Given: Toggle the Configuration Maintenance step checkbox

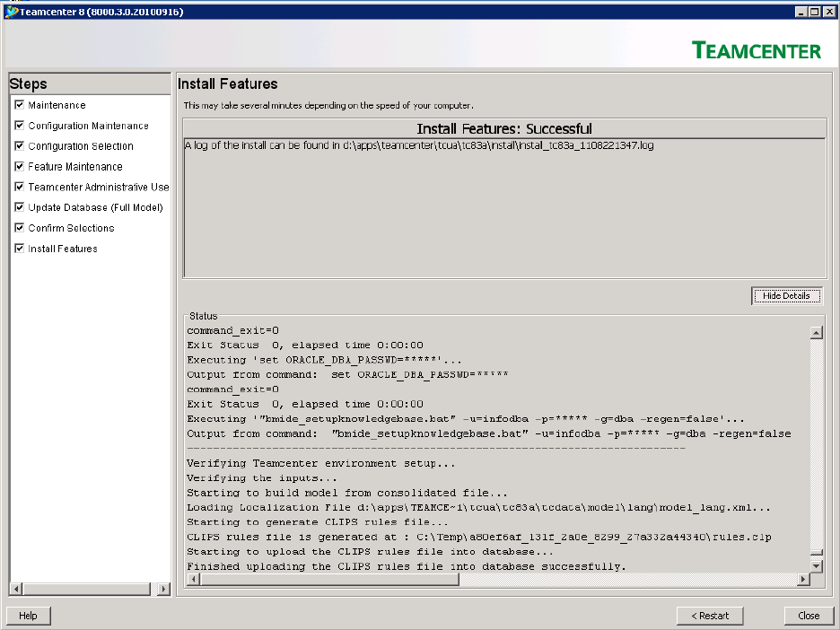Looking at the screenshot, I should click(19, 125).
